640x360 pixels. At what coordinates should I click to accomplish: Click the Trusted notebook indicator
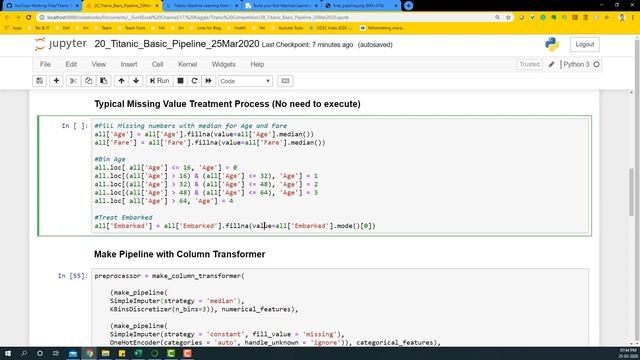coord(529,64)
